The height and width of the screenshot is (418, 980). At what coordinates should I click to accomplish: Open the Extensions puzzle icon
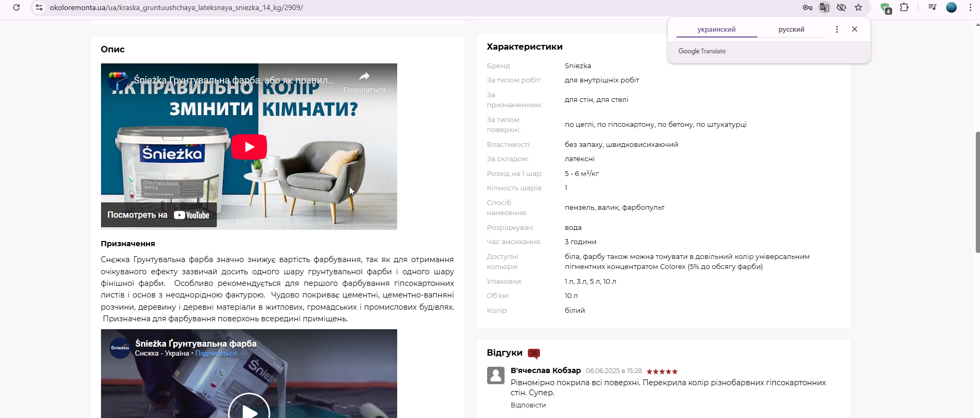(x=904, y=7)
